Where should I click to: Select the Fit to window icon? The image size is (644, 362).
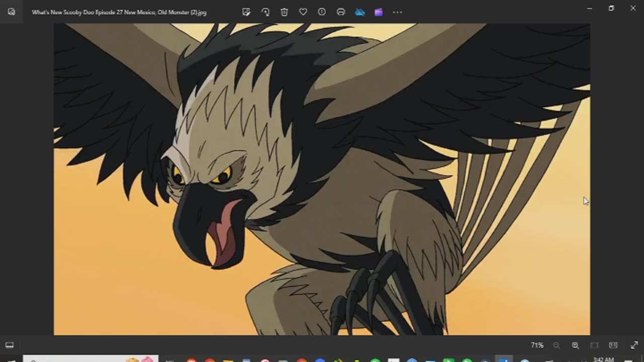[x=594, y=345]
